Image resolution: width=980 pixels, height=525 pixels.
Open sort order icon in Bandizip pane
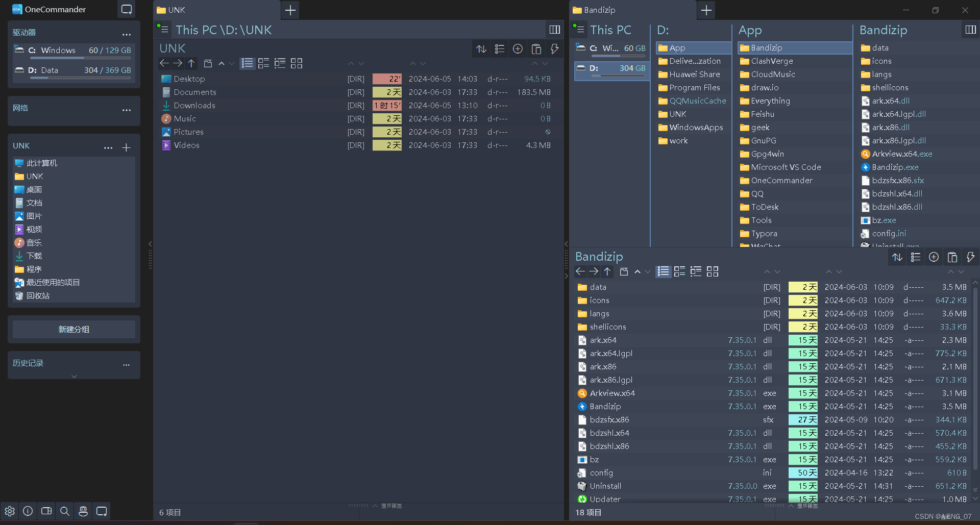pos(897,257)
